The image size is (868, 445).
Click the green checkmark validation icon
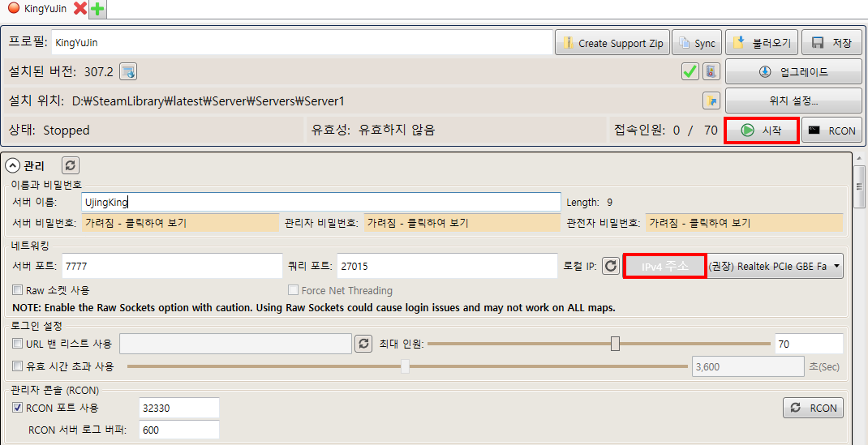[x=690, y=72]
